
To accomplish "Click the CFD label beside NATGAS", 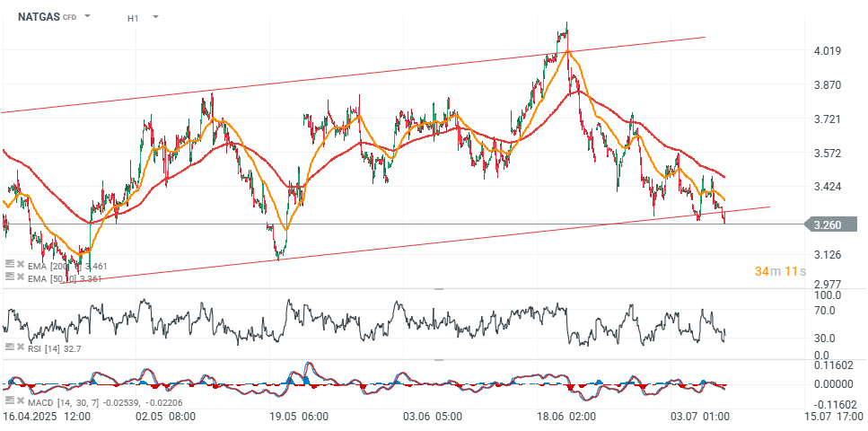I will coord(69,18).
